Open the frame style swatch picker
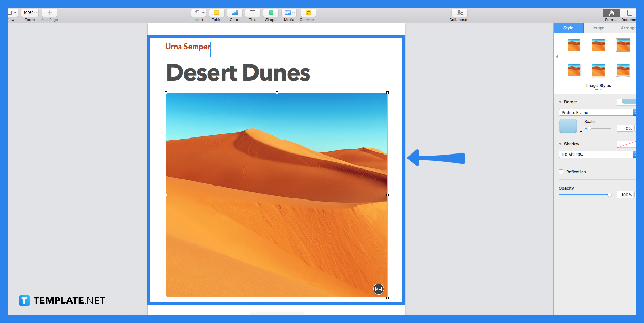644x323 pixels. click(569, 126)
